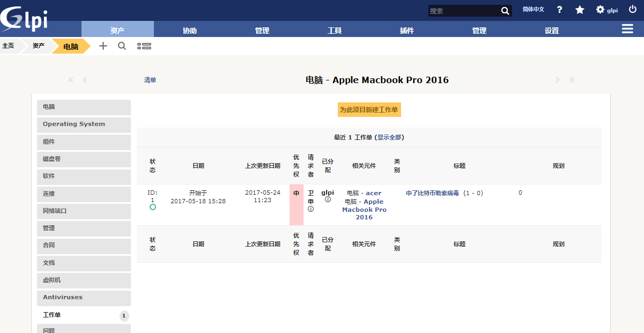Click 为此项目新建工作单 button

[369, 109]
